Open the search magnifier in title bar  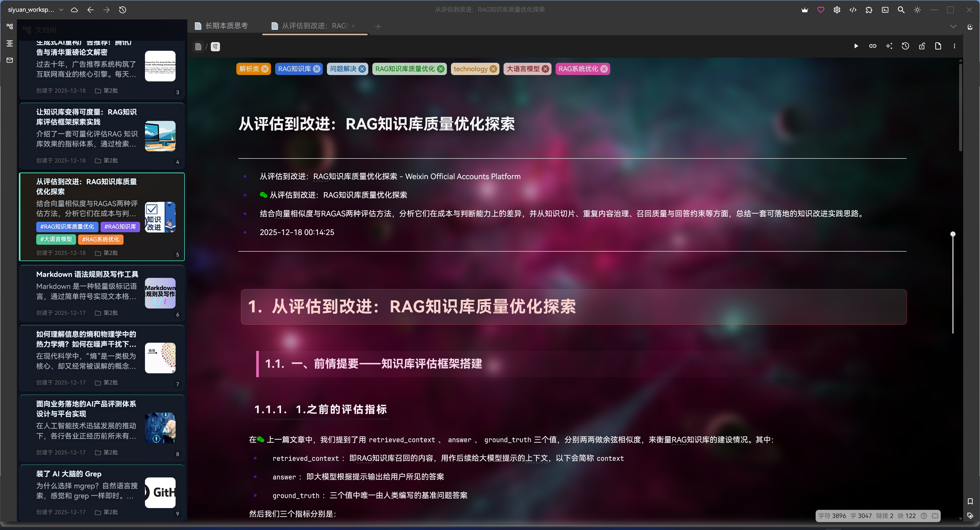(x=901, y=10)
